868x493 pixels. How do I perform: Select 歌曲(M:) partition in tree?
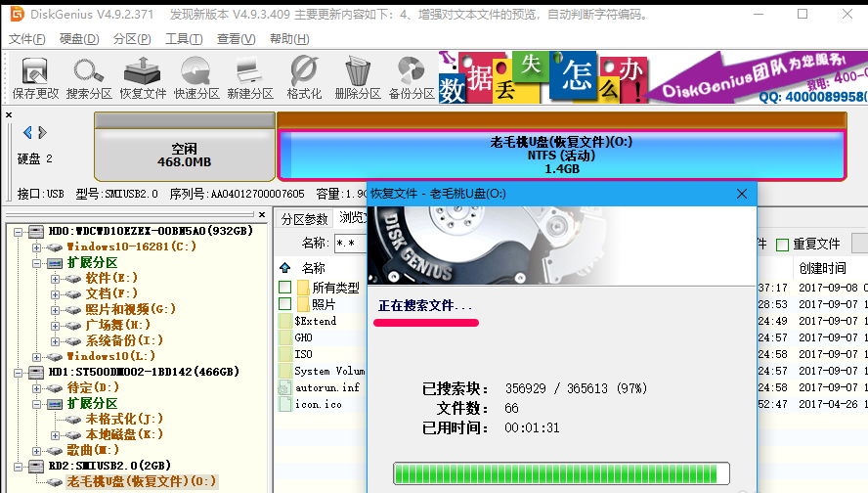(93, 450)
